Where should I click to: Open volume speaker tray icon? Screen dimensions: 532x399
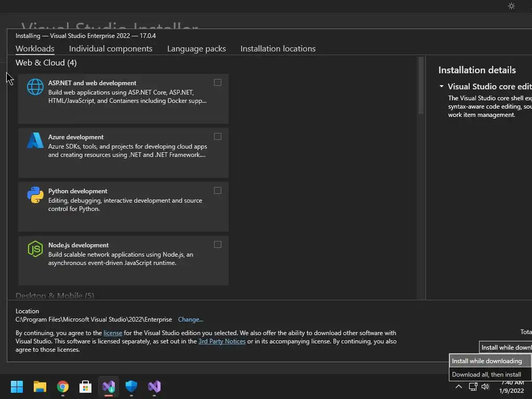tap(485, 387)
